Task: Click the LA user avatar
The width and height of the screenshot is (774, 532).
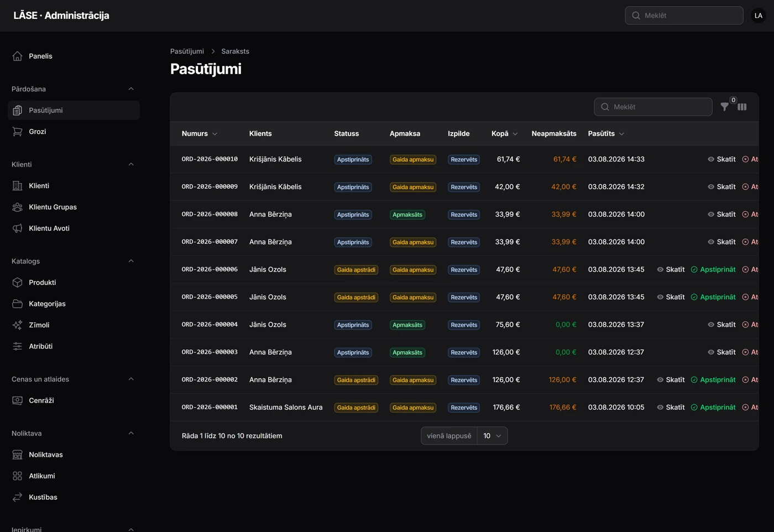Action: click(x=759, y=15)
